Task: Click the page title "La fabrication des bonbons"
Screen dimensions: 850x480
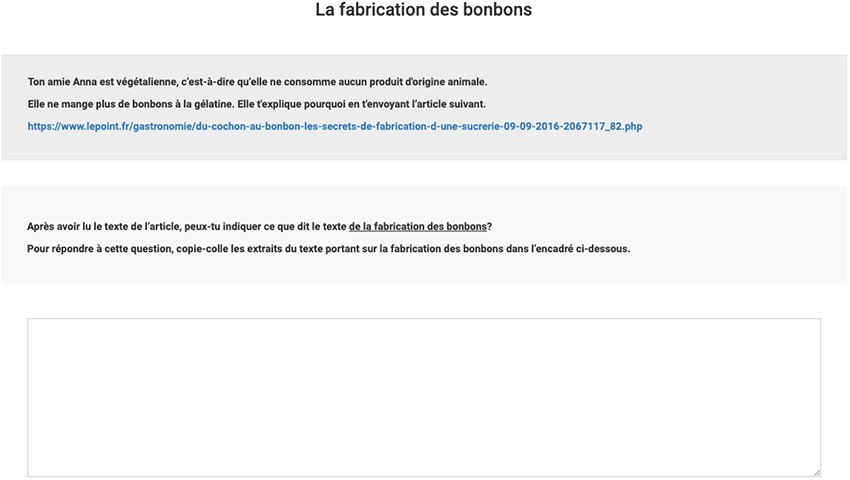Action: (x=424, y=10)
